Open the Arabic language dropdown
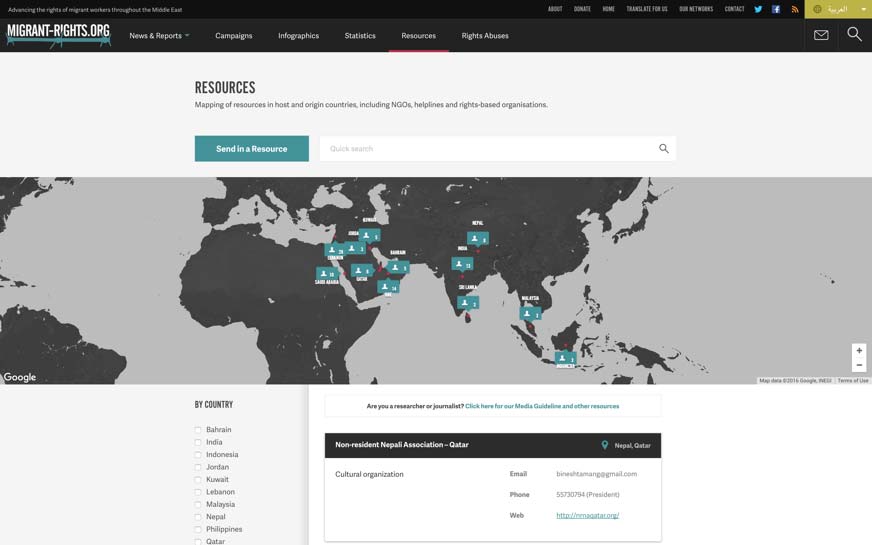 tap(838, 9)
